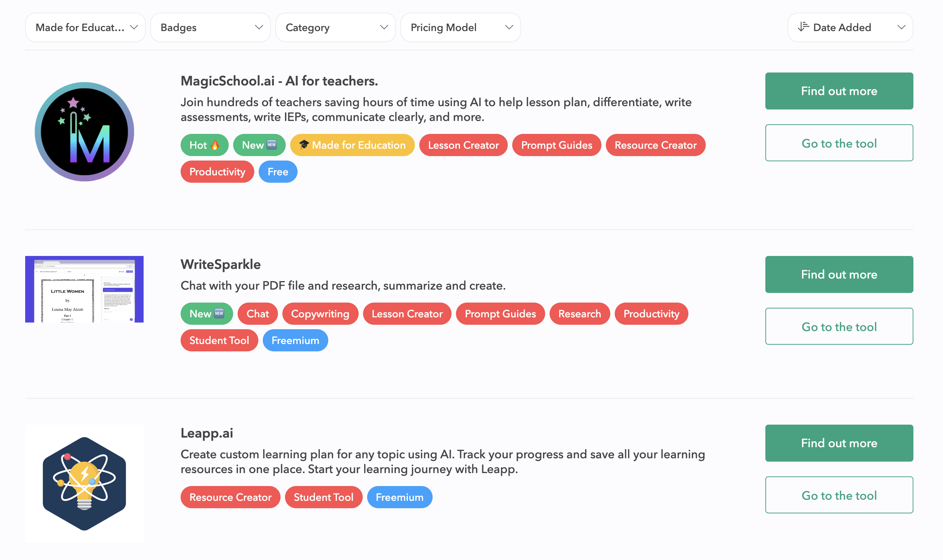Select the Research tag on WriteSparkle
This screenshot has height=560, width=943.
tap(580, 314)
